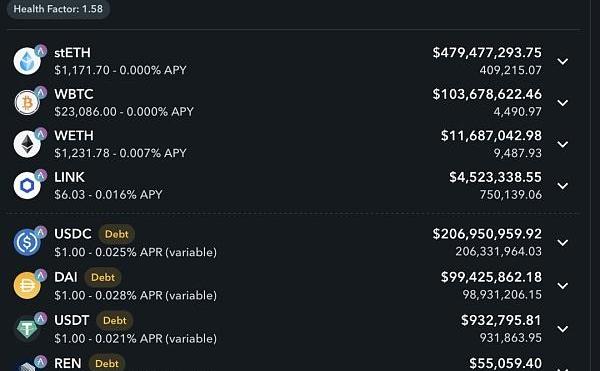600x371 pixels.
Task: Click the Health Factor 1.58 badge
Action: pyautogui.click(x=58, y=9)
